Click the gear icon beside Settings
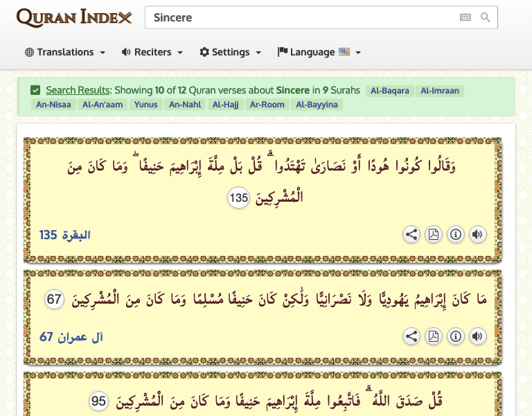Viewport: 532px width, 416px height. (x=204, y=52)
